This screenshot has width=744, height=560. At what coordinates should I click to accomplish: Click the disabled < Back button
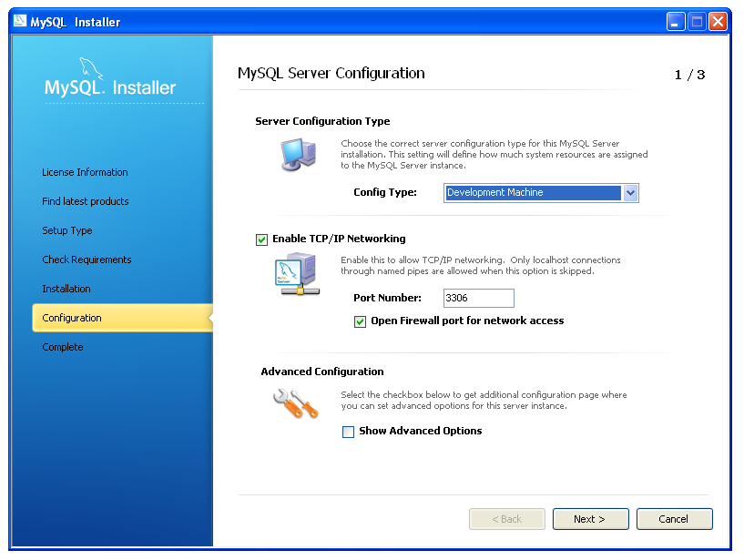tap(506, 519)
